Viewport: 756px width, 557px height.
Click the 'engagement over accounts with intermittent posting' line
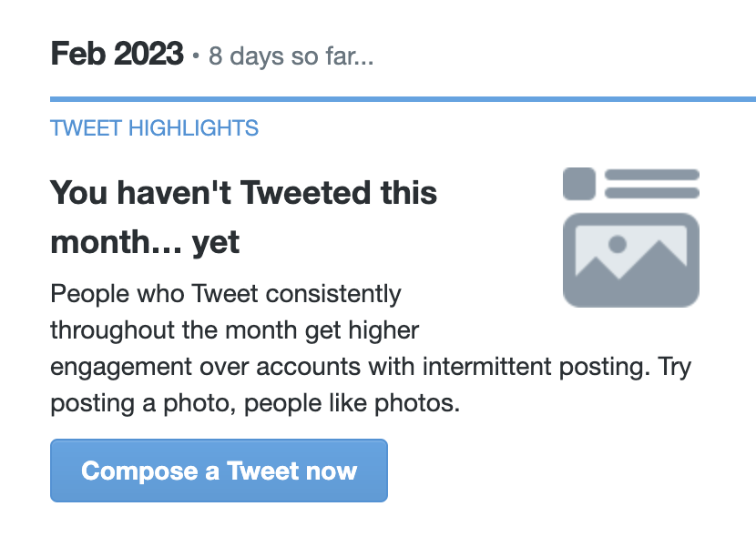tap(350, 367)
